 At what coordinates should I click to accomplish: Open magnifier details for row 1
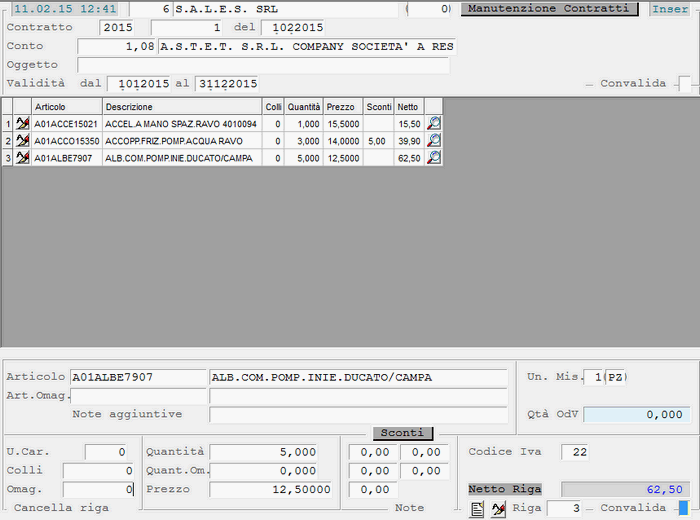tap(434, 124)
